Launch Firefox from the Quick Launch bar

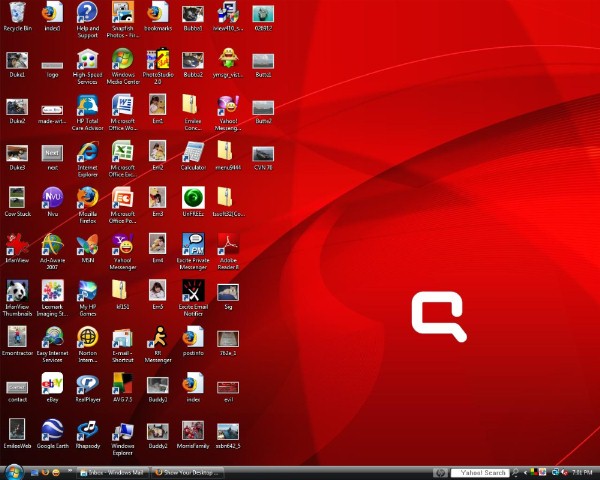pyautogui.click(x=45, y=473)
